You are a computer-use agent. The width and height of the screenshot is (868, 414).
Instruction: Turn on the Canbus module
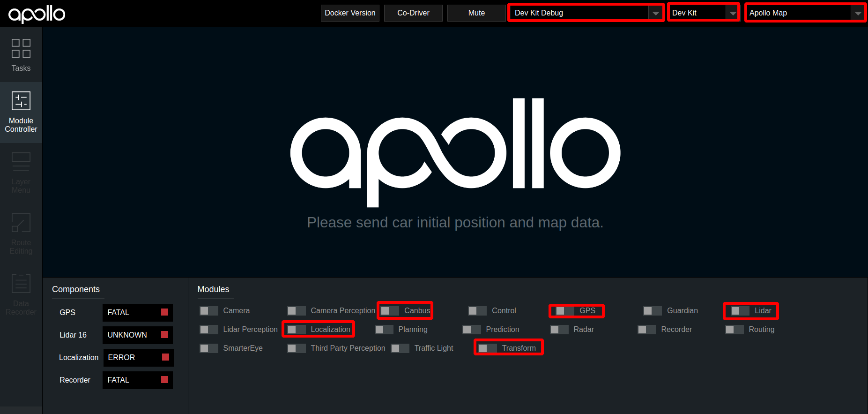click(x=390, y=311)
